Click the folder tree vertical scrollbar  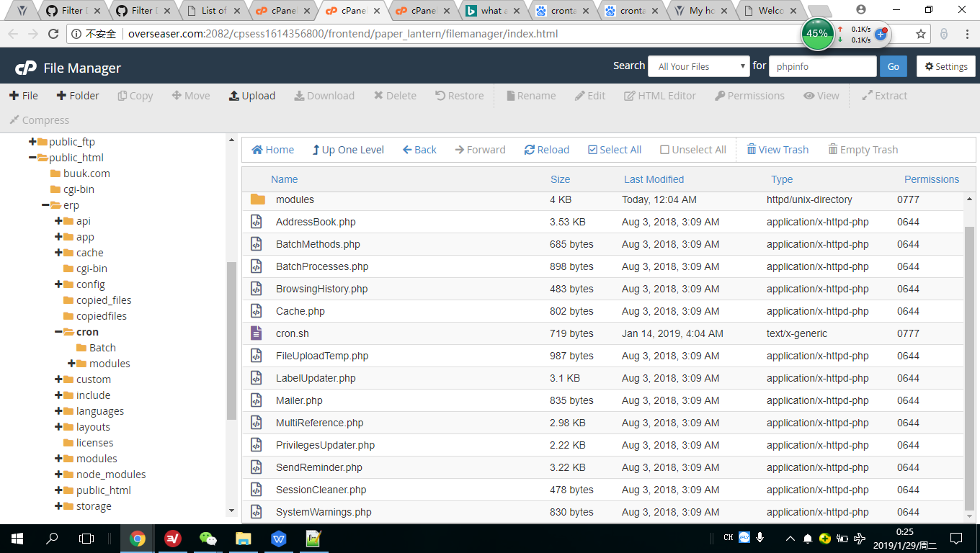(x=231, y=341)
